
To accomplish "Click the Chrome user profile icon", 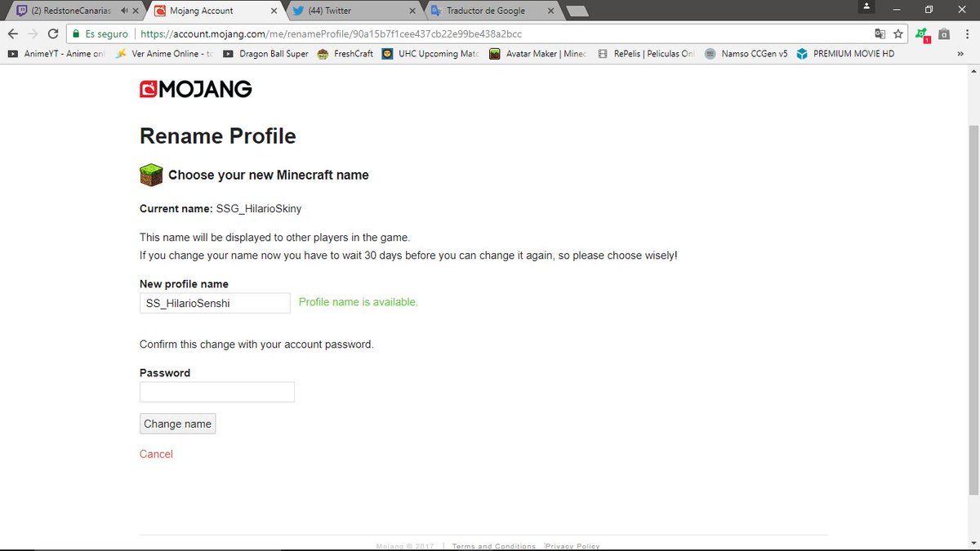I will [x=866, y=8].
